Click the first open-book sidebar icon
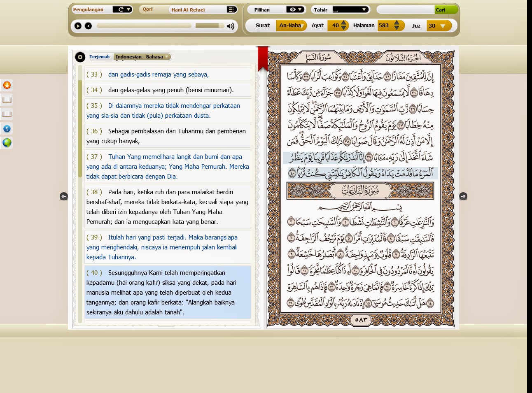Image resolution: width=532 pixels, height=393 pixels. [7, 100]
